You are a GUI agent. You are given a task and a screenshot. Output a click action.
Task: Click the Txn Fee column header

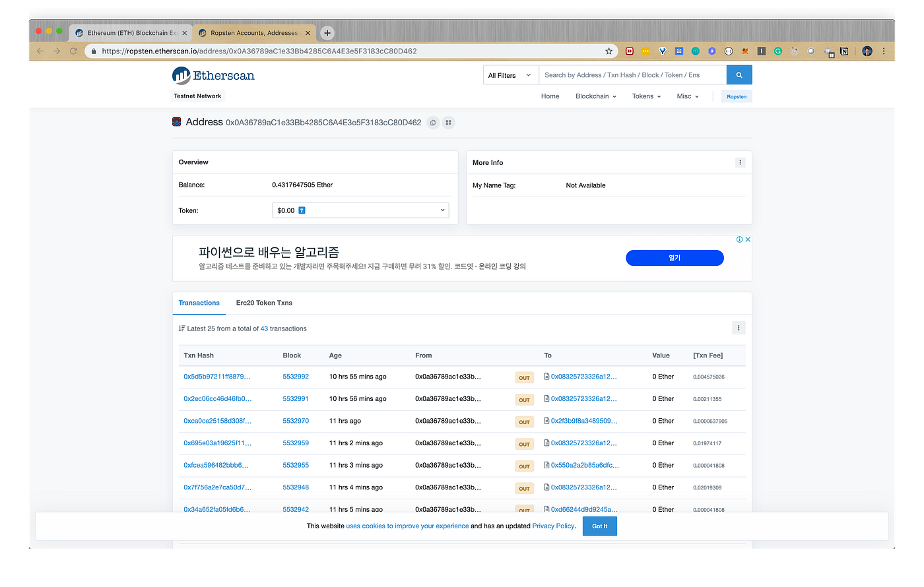coord(708,355)
